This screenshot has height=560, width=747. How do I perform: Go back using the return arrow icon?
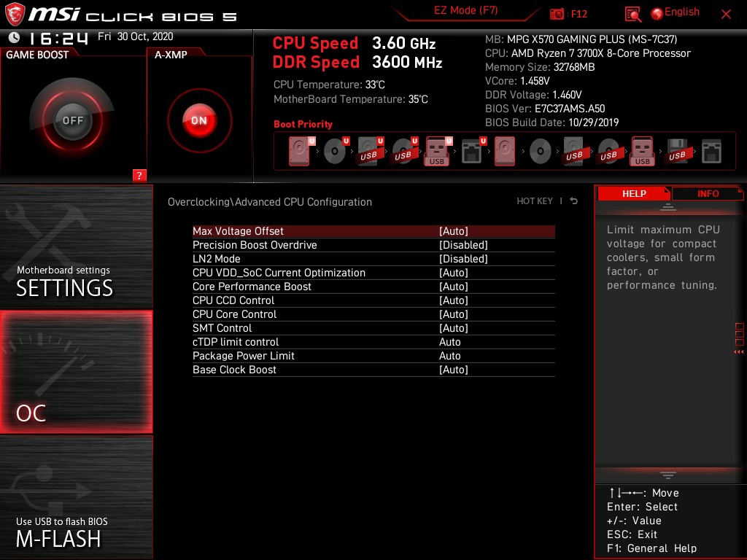[x=574, y=201]
